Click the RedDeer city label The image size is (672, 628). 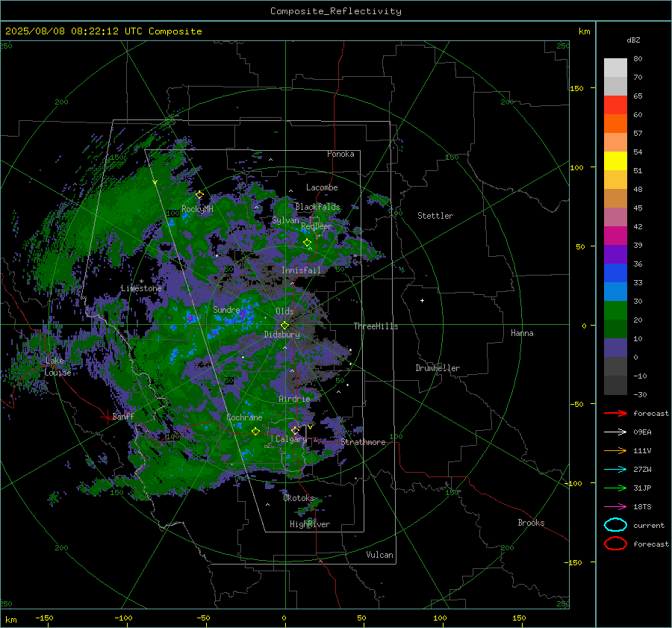coord(317,226)
